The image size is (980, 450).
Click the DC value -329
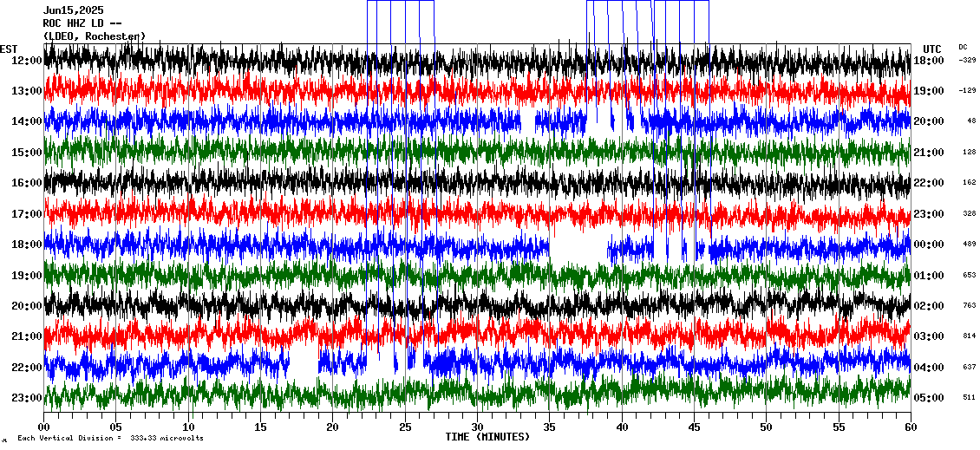point(967,61)
